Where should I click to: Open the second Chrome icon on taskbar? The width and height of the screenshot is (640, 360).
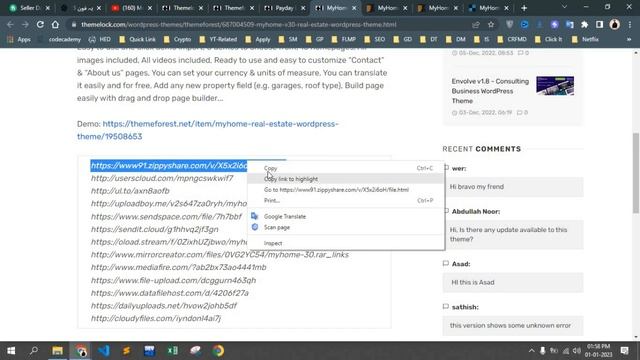[x=218, y=351]
